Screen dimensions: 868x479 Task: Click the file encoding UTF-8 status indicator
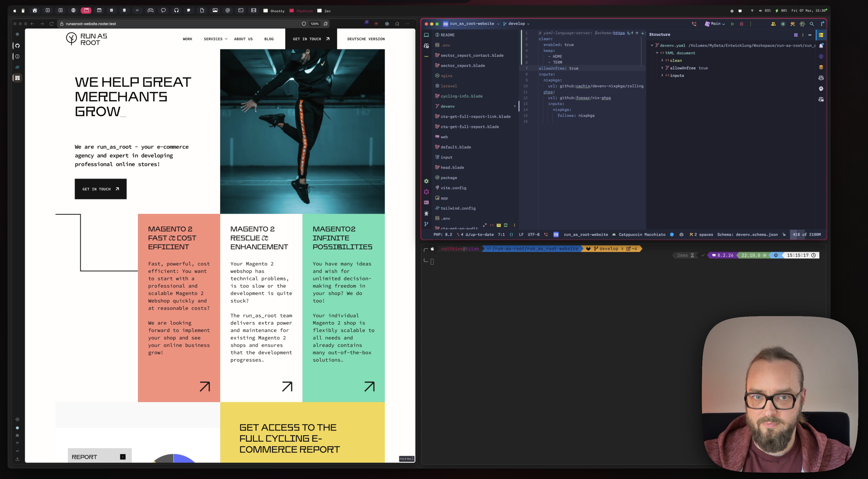click(x=533, y=235)
